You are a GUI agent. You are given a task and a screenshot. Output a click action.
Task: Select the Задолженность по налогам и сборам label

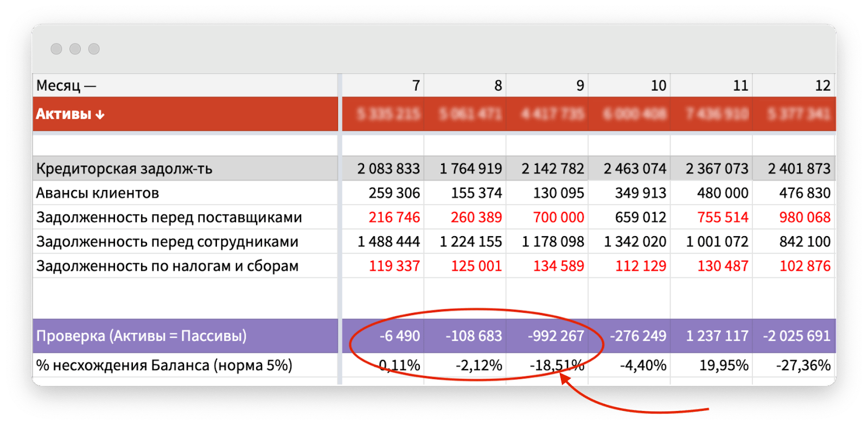pos(167,267)
